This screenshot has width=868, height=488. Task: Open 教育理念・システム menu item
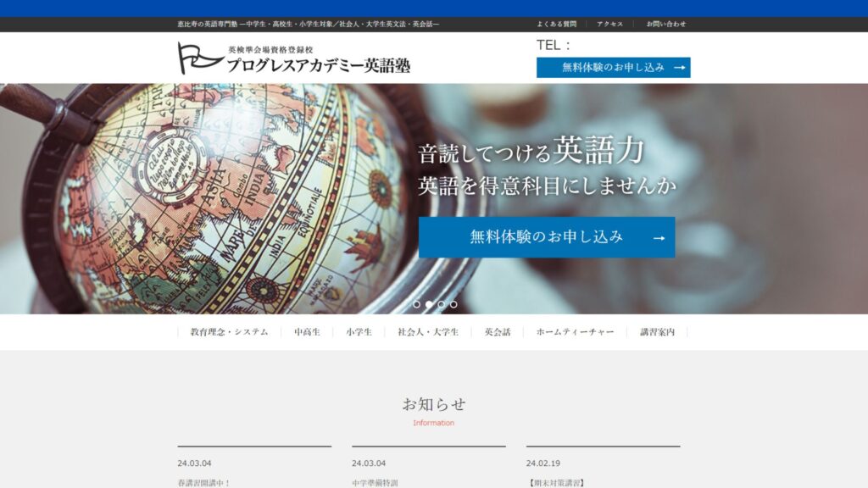[229, 332]
